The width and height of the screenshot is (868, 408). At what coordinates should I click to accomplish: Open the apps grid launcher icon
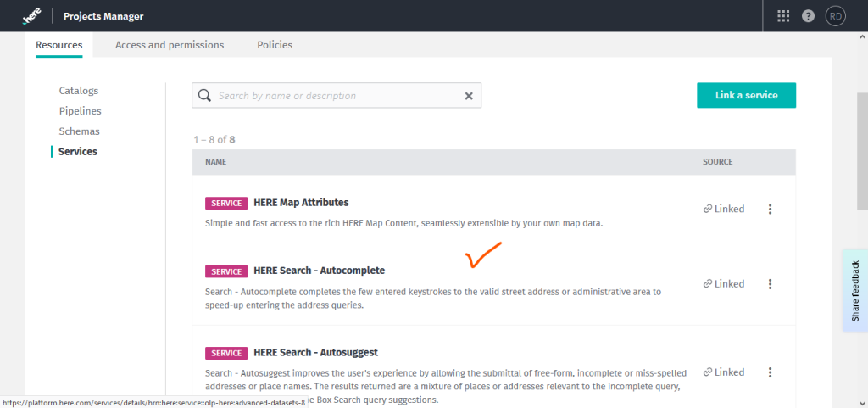[783, 16]
